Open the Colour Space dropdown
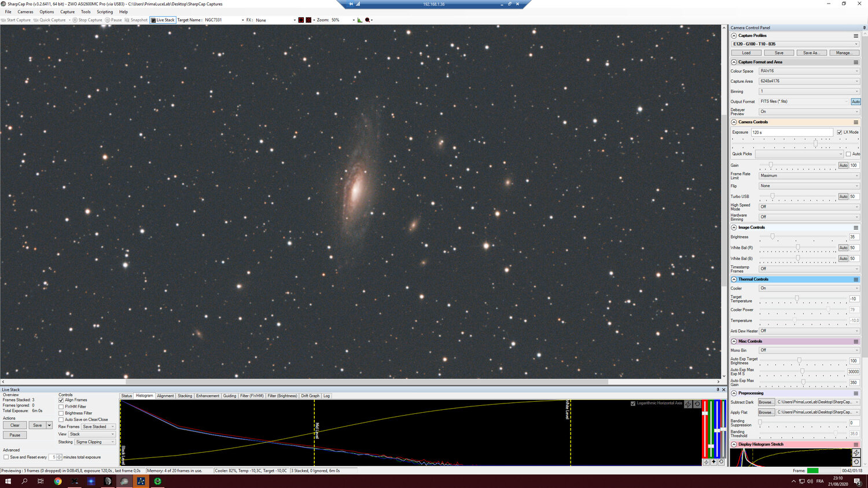The image size is (868, 488). 809,71
